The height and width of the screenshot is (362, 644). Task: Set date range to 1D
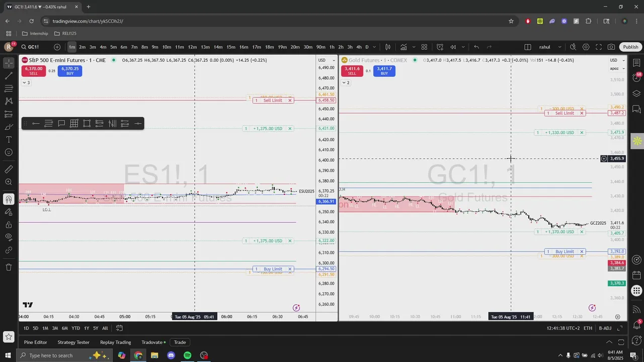26,328
